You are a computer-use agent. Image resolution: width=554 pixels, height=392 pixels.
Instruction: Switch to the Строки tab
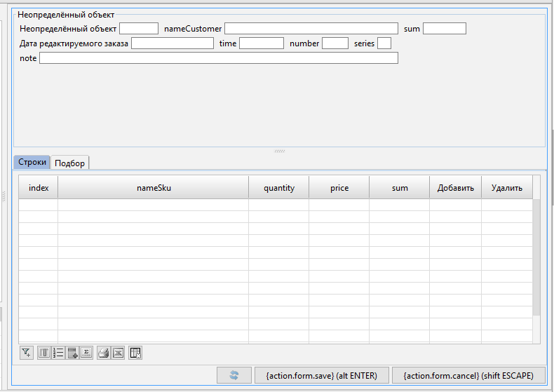point(32,163)
